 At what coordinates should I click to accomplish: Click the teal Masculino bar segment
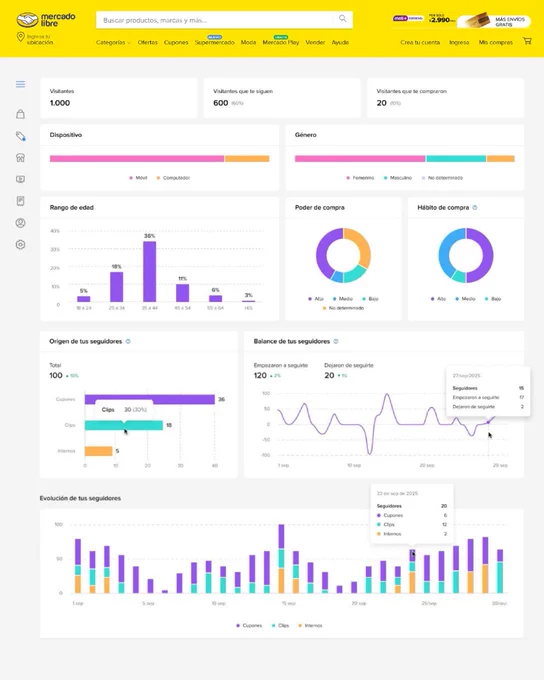[456, 159]
